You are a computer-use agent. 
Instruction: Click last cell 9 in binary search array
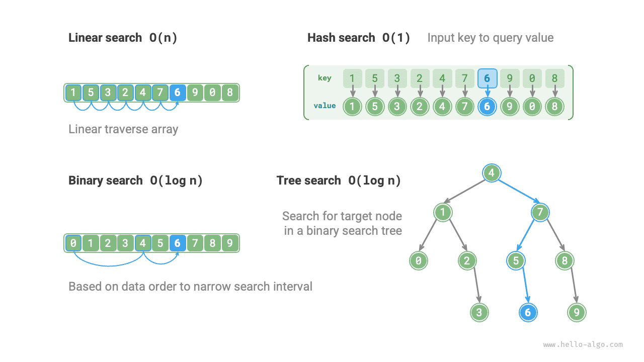click(229, 243)
